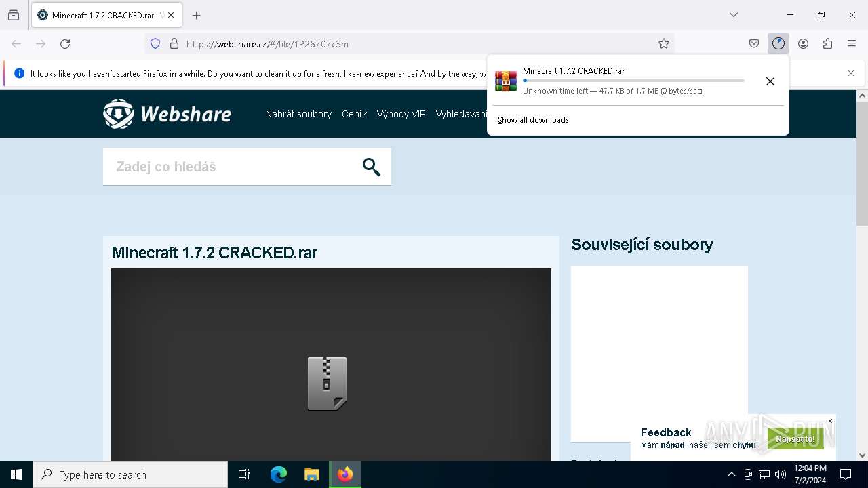
Task: Open a new tab with plus button
Action: coord(197,15)
